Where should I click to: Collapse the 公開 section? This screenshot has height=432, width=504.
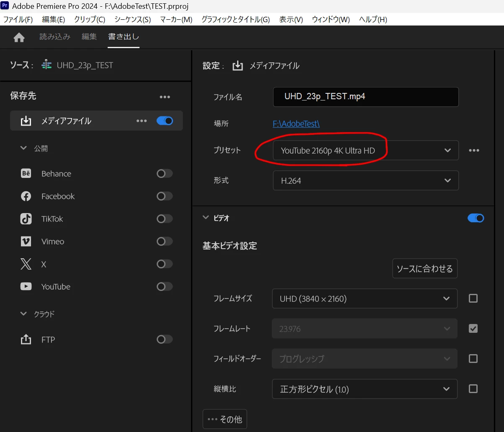coord(23,148)
